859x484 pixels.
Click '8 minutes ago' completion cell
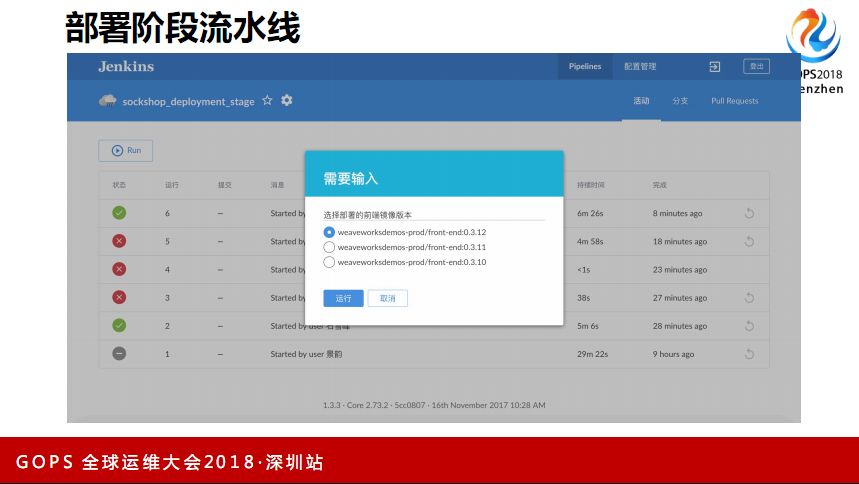coord(677,213)
